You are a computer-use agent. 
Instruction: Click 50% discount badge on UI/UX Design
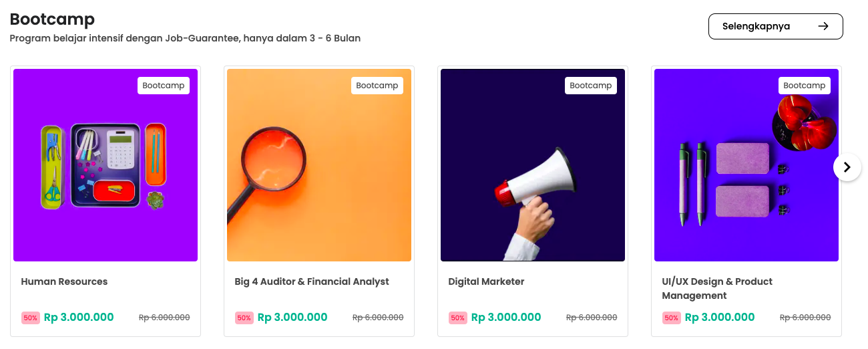click(672, 318)
